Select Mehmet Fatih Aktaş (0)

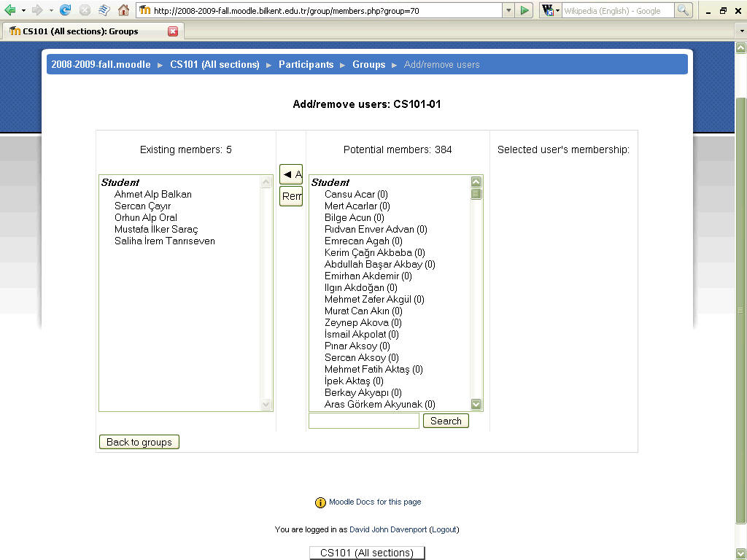374,369
